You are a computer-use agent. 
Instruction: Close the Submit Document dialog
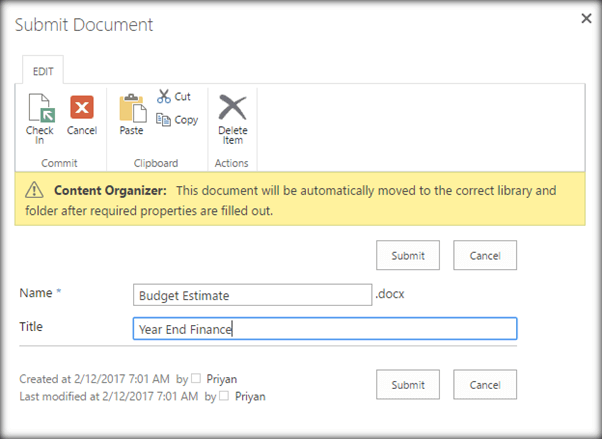[585, 18]
